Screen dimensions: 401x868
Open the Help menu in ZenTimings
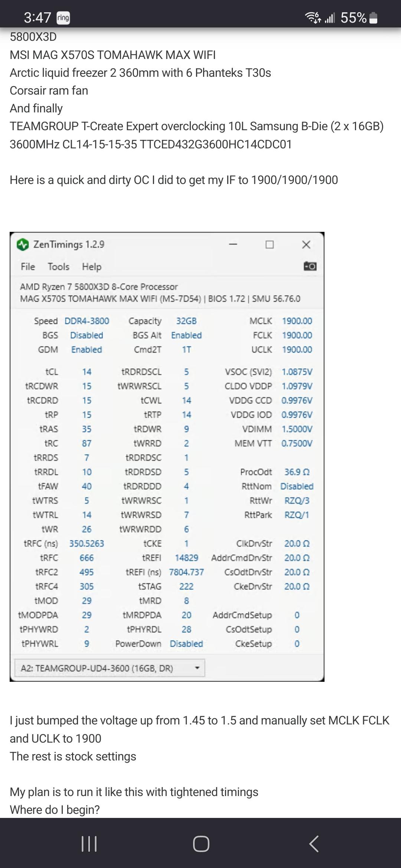(92, 266)
